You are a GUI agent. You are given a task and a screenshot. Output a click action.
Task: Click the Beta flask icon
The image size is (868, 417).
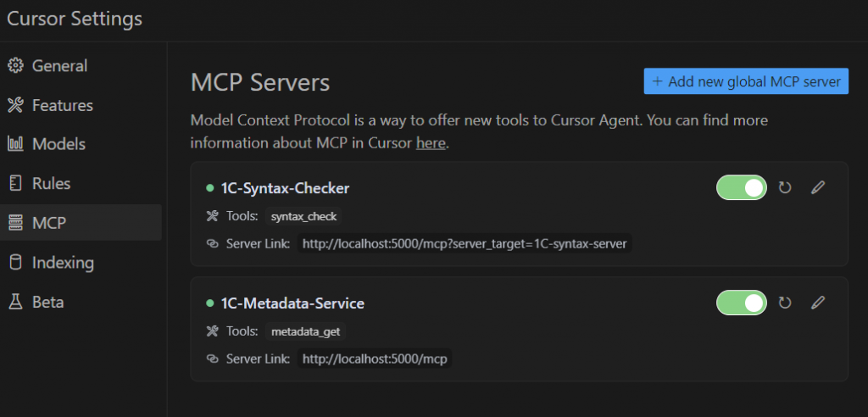click(x=15, y=302)
